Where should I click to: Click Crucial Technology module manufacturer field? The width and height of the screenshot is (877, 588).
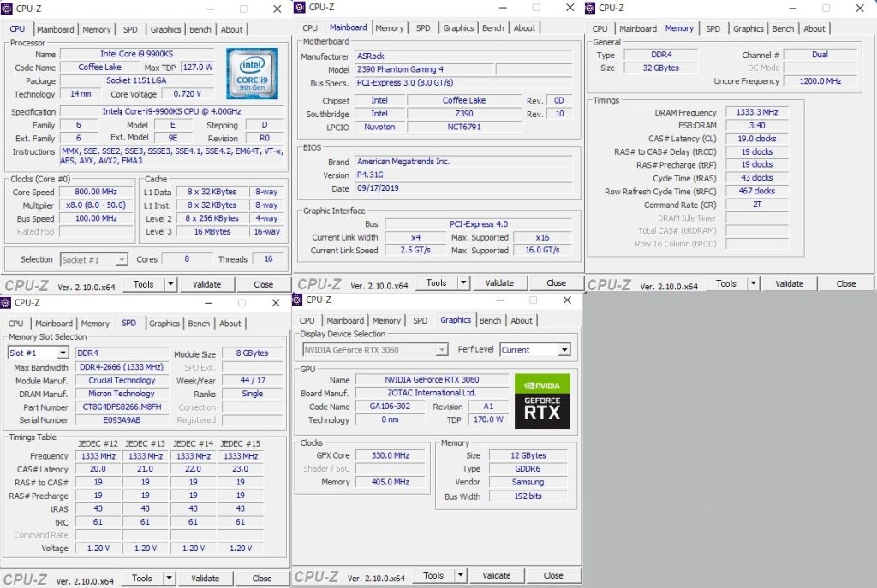[x=122, y=381]
